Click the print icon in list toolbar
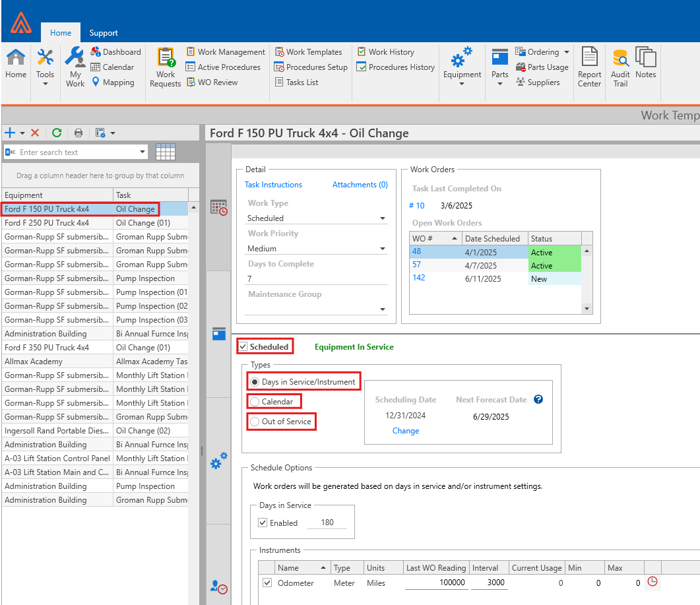The image size is (700, 605). 79,133
